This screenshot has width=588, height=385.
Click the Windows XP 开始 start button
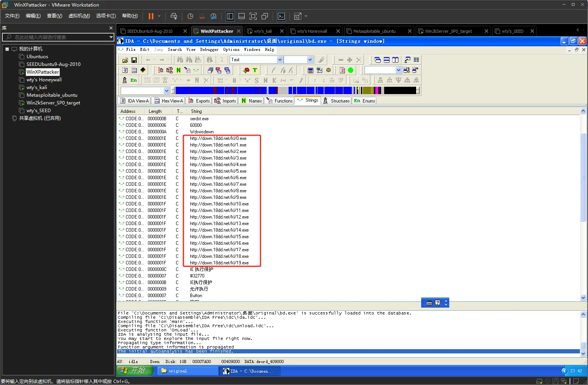click(135, 371)
